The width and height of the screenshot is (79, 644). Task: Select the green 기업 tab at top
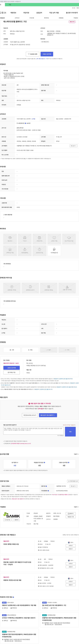(10, 4)
